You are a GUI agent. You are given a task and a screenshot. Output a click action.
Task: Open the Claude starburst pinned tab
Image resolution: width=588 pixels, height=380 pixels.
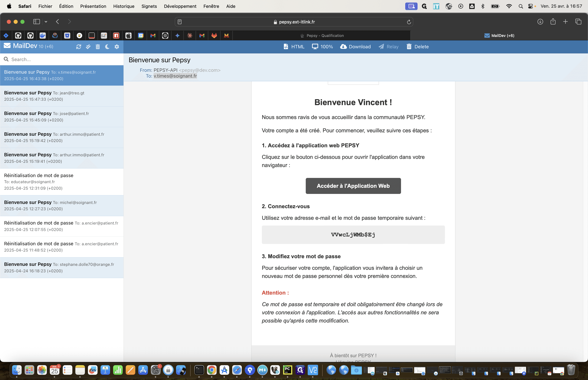click(x=190, y=36)
